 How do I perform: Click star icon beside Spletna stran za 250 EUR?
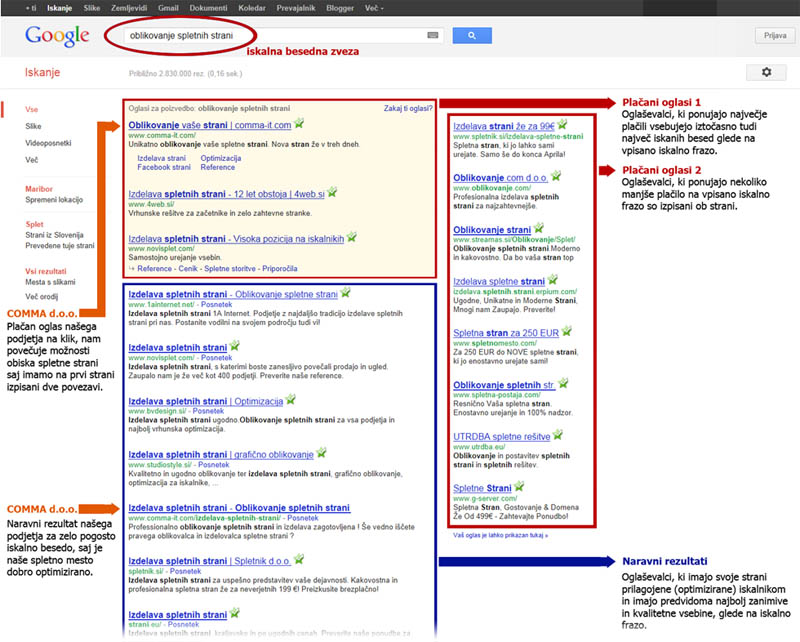(x=566, y=332)
